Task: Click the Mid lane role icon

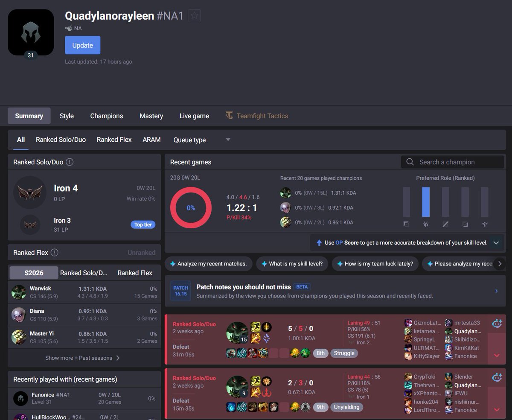Action: (445, 224)
